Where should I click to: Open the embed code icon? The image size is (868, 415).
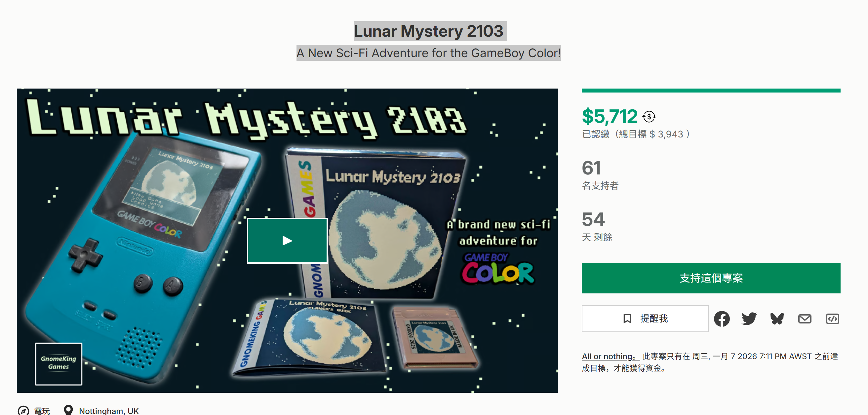pos(832,319)
